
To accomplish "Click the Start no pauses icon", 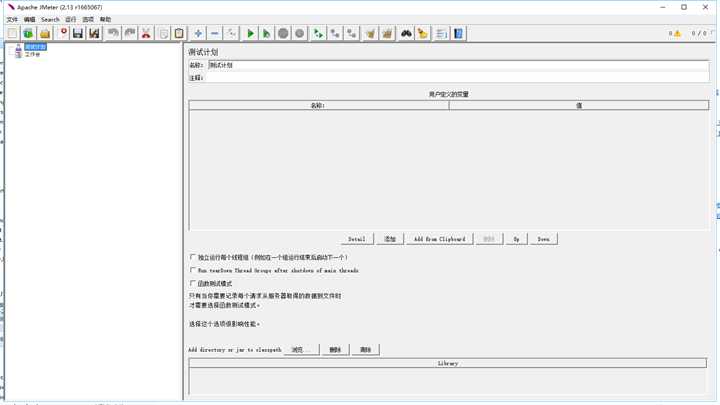I will [266, 34].
